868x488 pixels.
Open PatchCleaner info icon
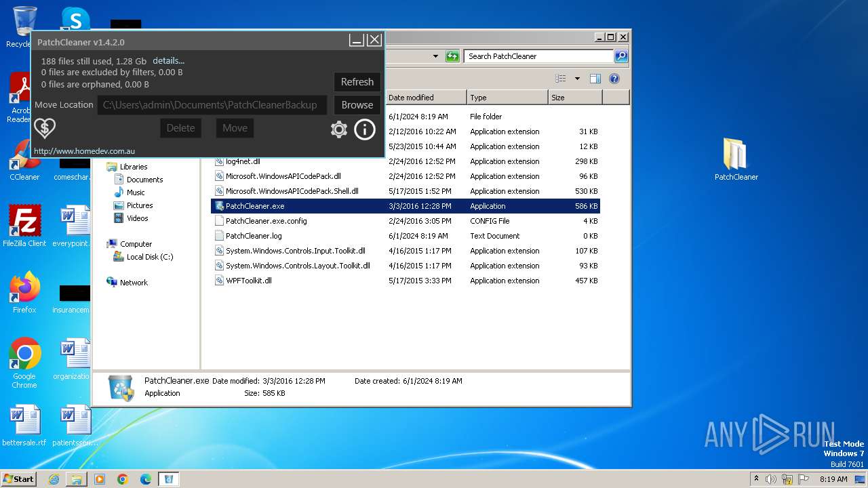pos(365,129)
